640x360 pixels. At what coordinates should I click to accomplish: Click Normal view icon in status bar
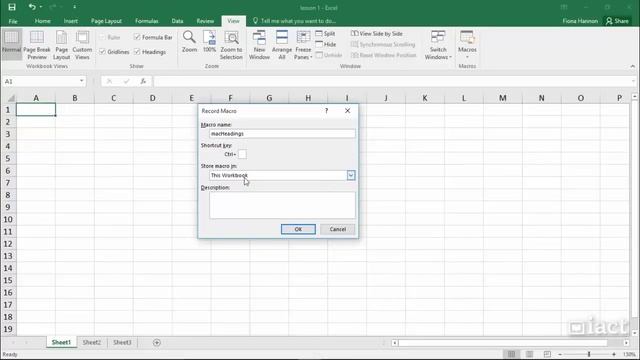tap(511, 354)
